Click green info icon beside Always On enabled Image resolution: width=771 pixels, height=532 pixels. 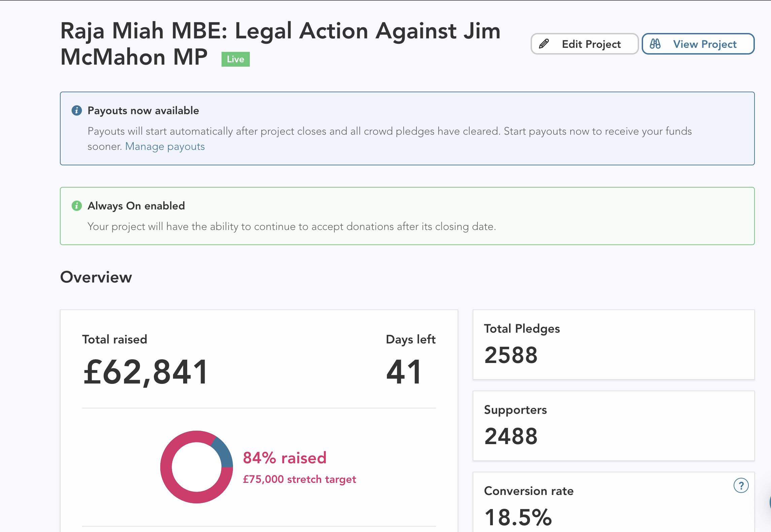[x=77, y=206]
